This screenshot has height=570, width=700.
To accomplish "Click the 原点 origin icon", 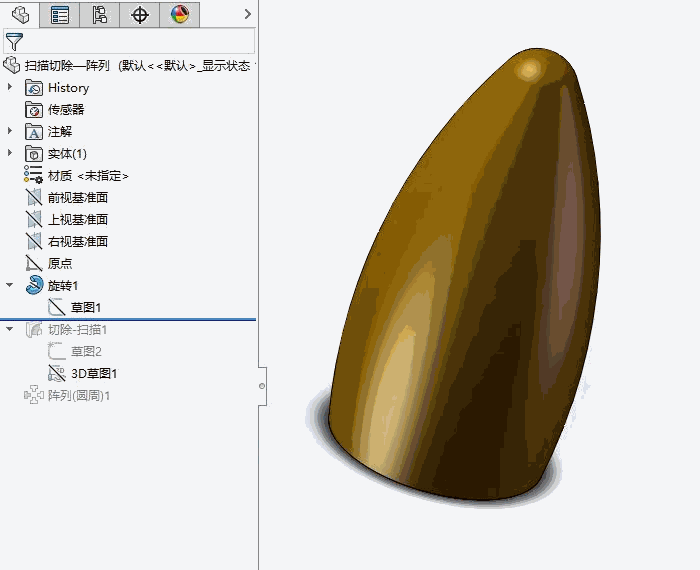I will 34,263.
